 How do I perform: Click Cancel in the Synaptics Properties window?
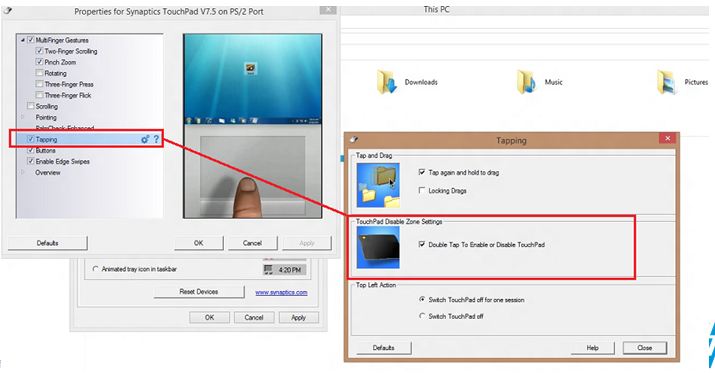click(252, 243)
